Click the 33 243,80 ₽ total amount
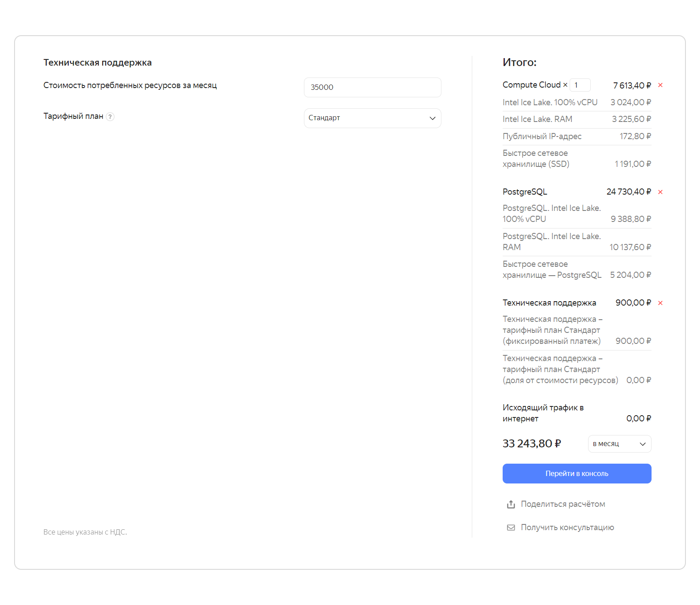The width and height of the screenshot is (700, 605). [x=532, y=443]
